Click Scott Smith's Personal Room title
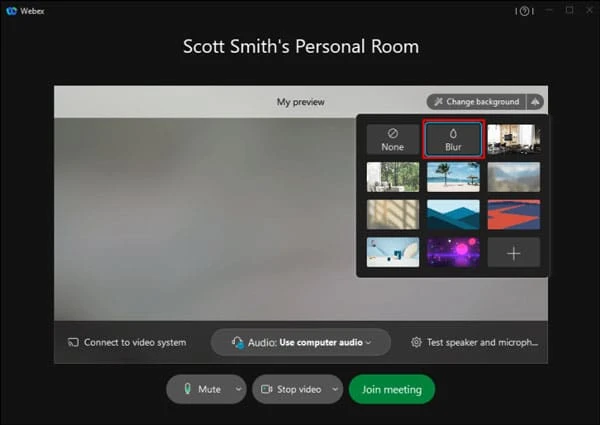Screen dimensions: 600x425 [301, 47]
